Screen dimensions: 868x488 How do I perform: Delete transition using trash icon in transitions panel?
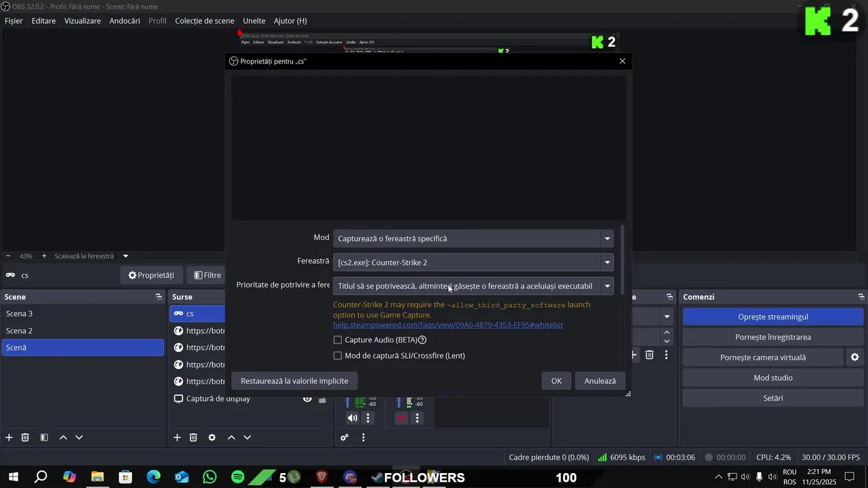[650, 354]
